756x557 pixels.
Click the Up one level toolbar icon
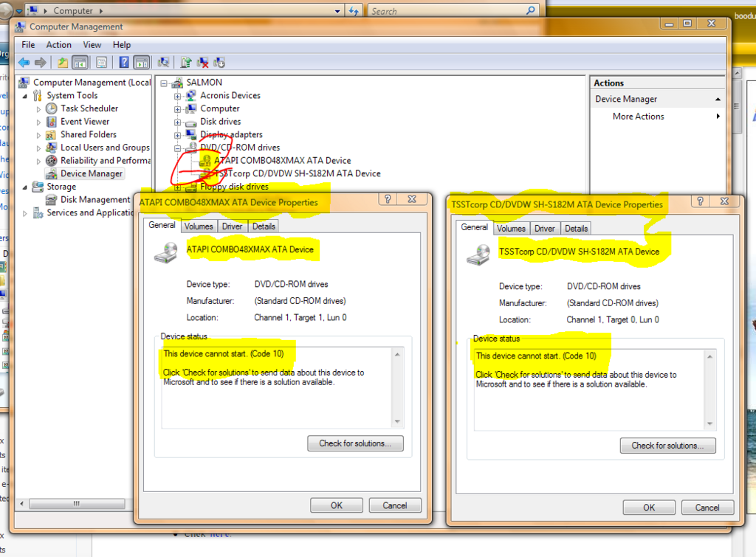[x=63, y=63]
